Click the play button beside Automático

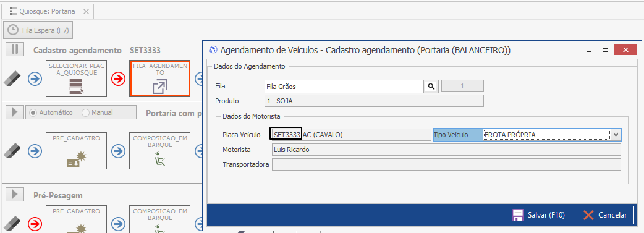[15, 112]
